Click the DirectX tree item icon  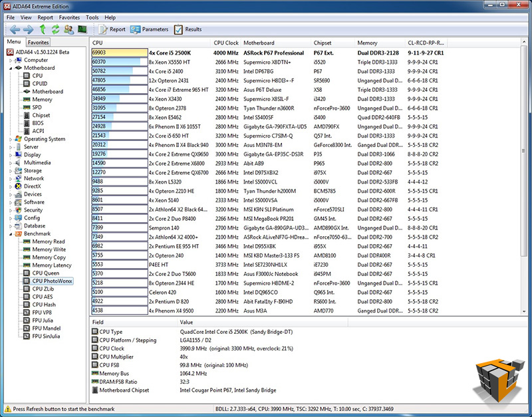pyautogui.click(x=19, y=186)
